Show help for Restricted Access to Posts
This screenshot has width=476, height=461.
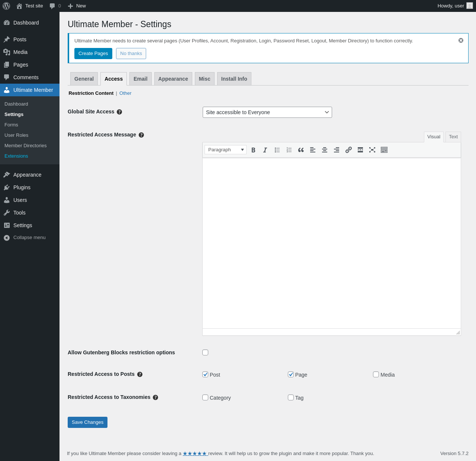click(x=140, y=374)
